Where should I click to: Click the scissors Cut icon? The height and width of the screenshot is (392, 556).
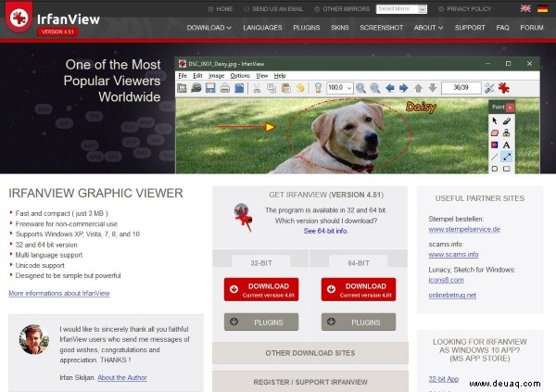[x=257, y=88]
